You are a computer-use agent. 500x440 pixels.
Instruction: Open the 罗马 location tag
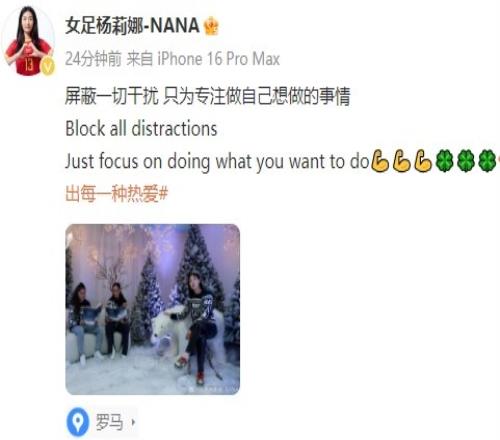109,422
